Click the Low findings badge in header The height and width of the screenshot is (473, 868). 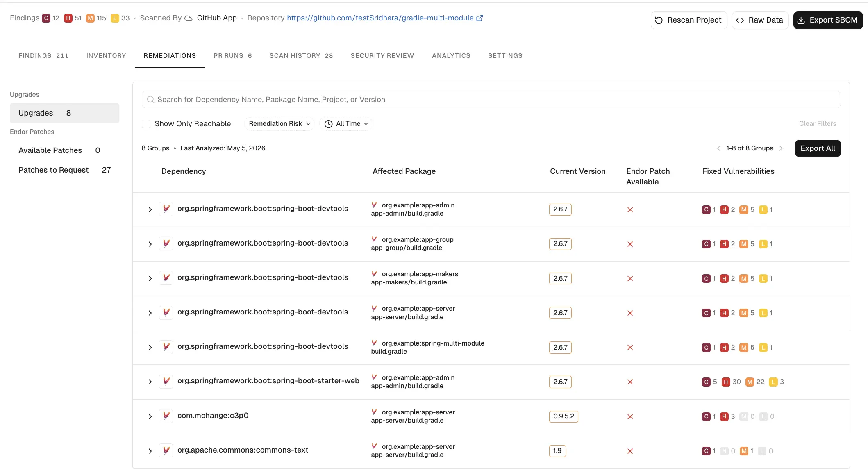(115, 18)
